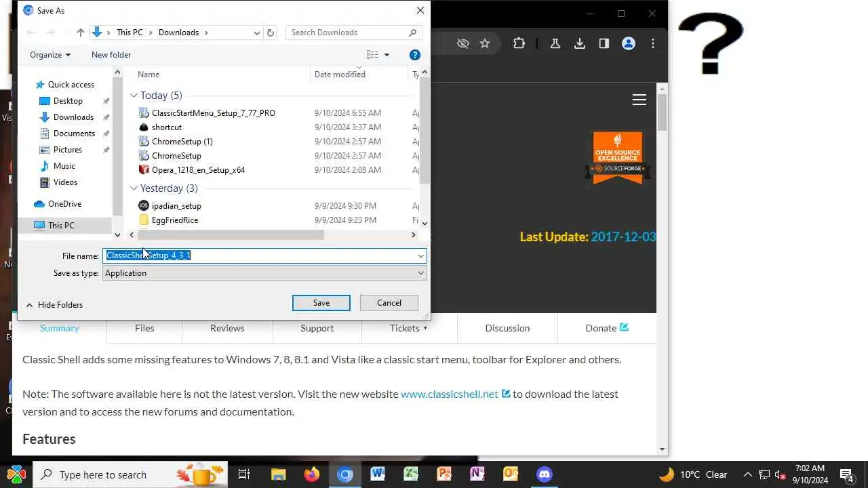The width and height of the screenshot is (868, 488).
Task: Click the File name text field
Action: tap(259, 256)
